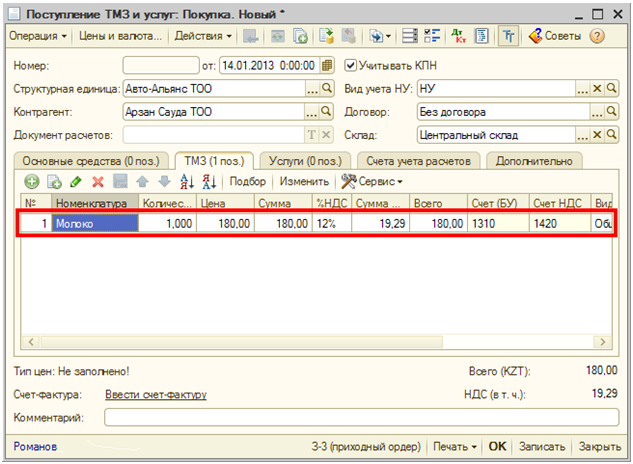Search Контрагент with magnifier icon
The height and width of the screenshot is (464, 633).
pyautogui.click(x=327, y=112)
